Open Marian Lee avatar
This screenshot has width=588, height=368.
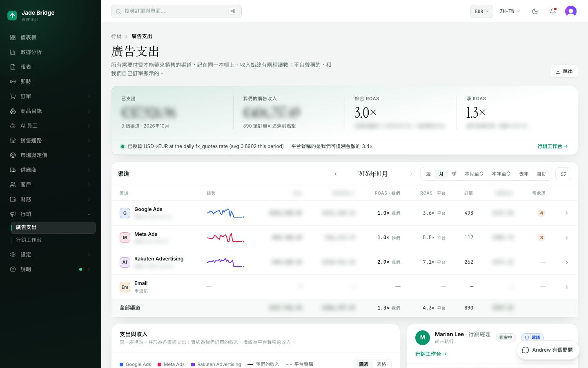coord(423,338)
